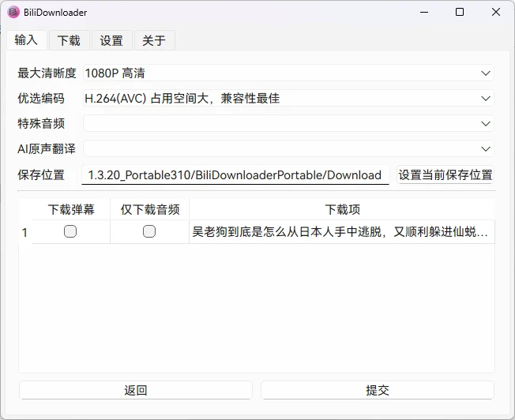This screenshot has width=515, height=420.
Task: Maximize the BiliDownloader window
Action: click(x=460, y=13)
